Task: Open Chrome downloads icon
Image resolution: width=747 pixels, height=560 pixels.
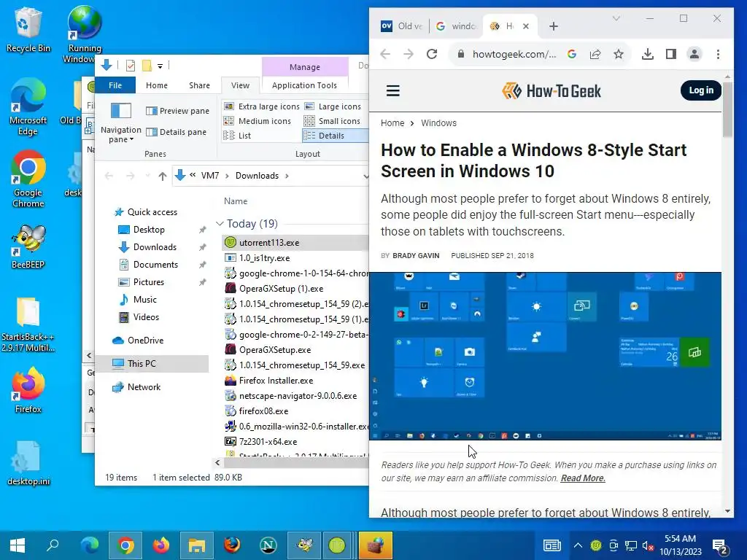Action: 648,54
